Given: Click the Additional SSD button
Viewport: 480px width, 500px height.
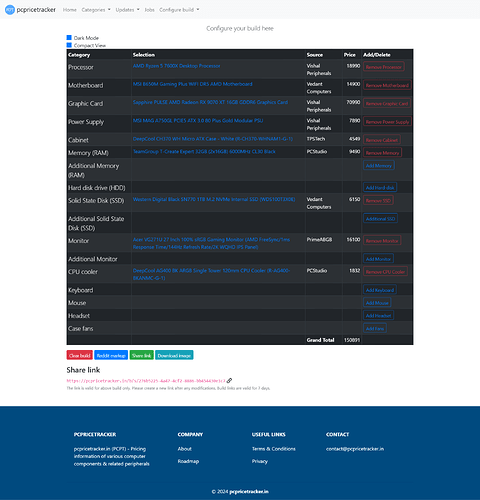Looking at the screenshot, I should pos(380,219).
